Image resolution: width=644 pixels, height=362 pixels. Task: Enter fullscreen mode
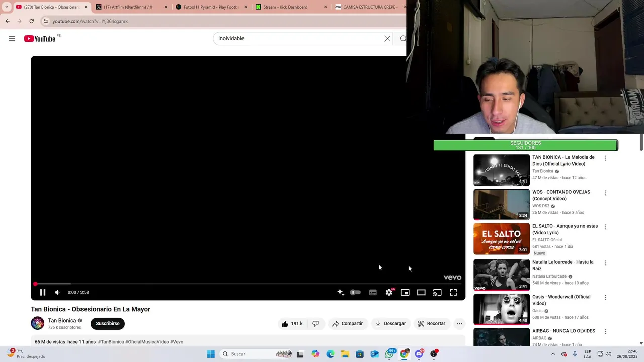453,292
